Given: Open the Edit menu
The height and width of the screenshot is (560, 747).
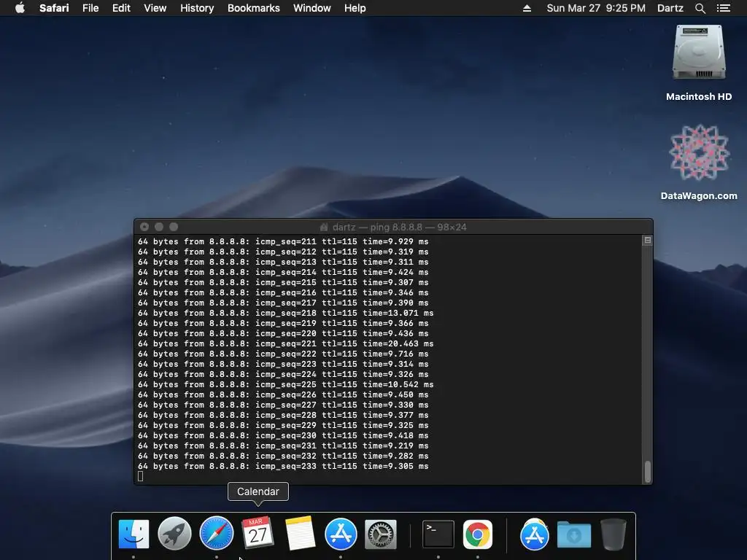Looking at the screenshot, I should pyautogui.click(x=121, y=8).
